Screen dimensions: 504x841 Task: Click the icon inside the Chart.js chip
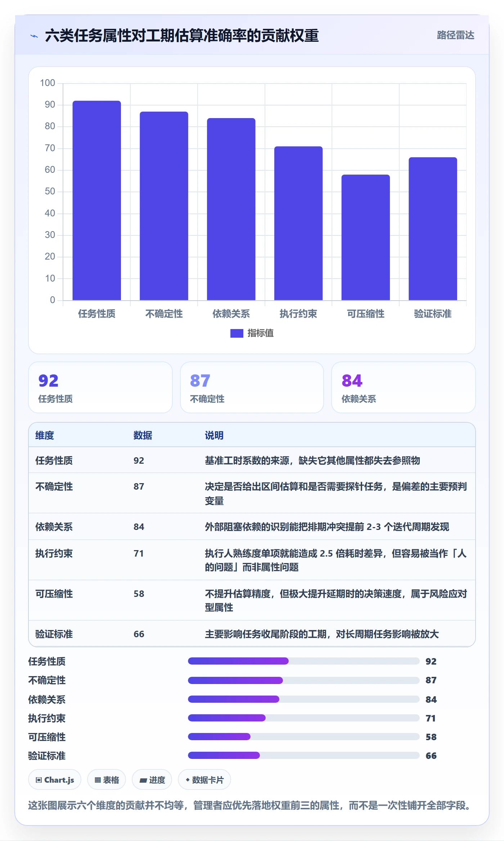[x=39, y=780]
